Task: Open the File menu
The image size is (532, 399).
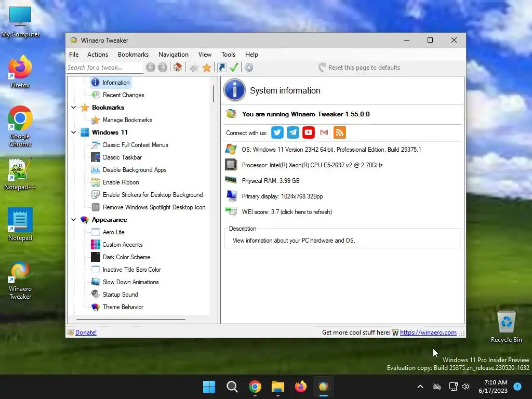Action: [74, 54]
